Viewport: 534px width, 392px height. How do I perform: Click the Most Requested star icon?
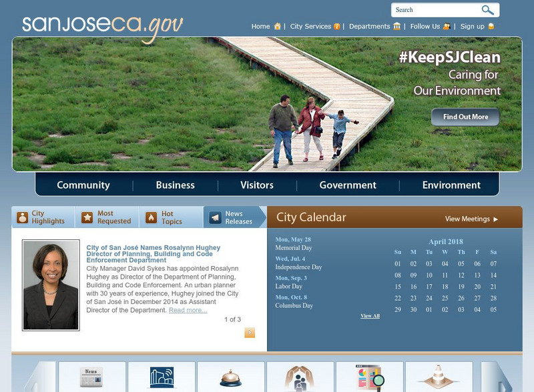[87, 217]
